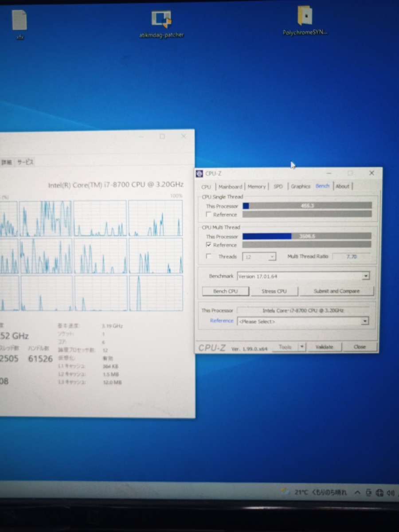Click the Bench CPU button
This screenshot has width=399, height=532.
[226, 291]
